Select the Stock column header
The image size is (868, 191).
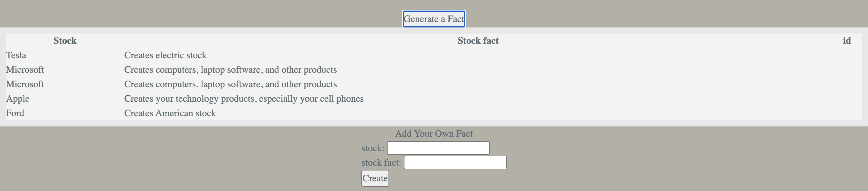(65, 41)
